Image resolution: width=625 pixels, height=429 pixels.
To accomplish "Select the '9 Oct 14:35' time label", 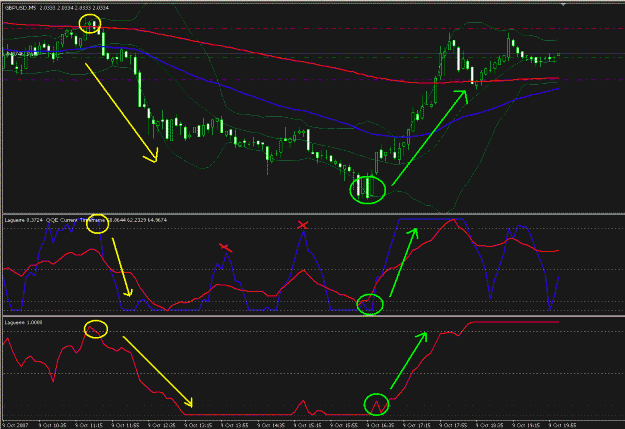I will pyautogui.click(x=271, y=425).
